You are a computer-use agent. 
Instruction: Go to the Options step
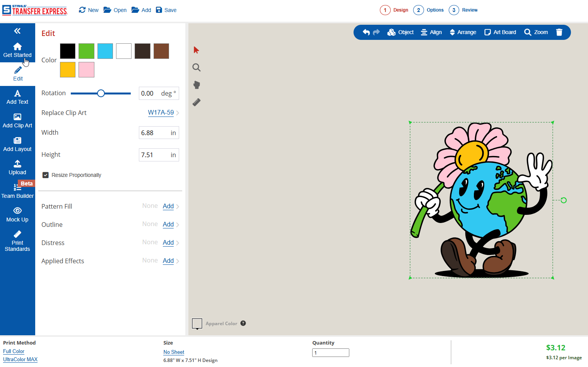[429, 10]
